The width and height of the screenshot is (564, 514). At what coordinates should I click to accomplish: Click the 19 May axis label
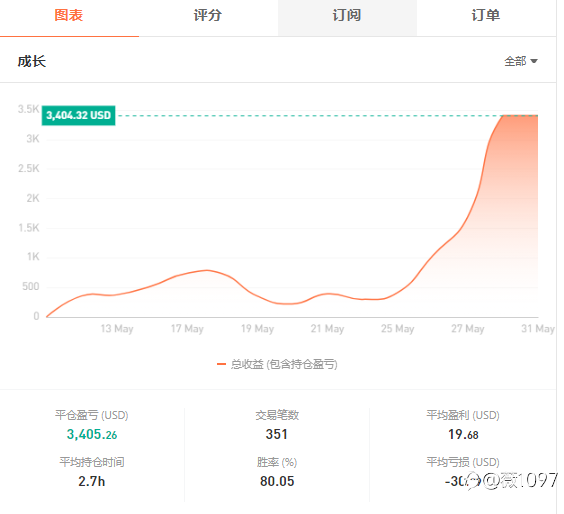[257, 328]
